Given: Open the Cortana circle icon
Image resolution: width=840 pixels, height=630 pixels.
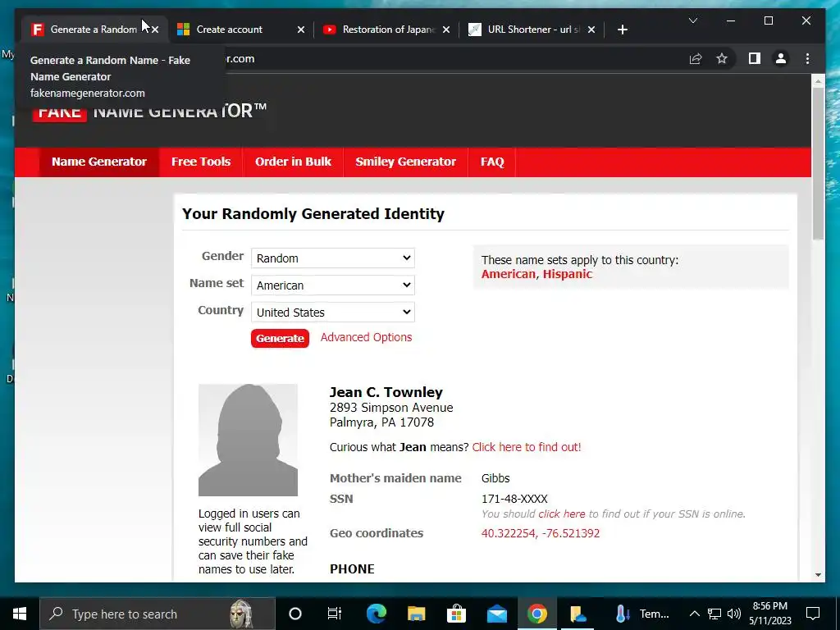Looking at the screenshot, I should click(x=295, y=614).
